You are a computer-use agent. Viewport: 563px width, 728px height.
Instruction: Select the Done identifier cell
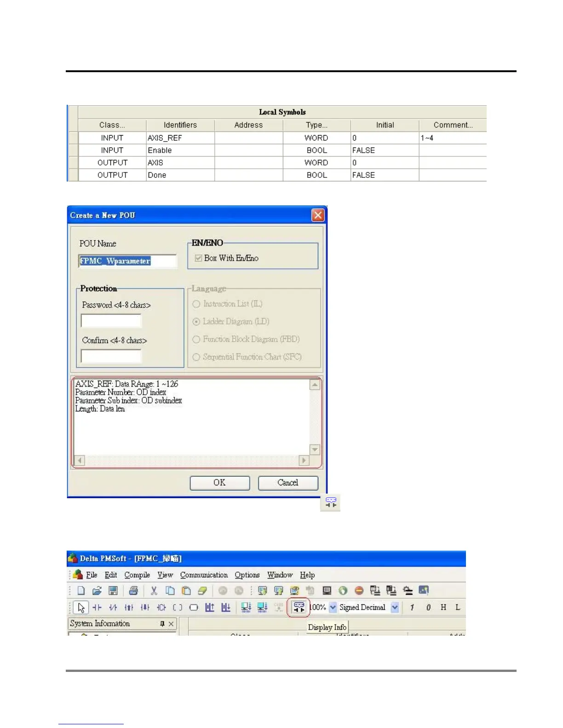tap(180, 175)
